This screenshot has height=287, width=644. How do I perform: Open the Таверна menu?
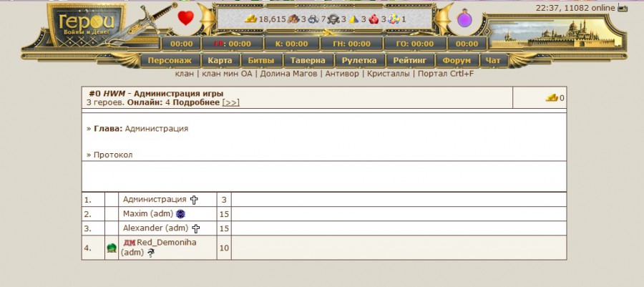pyautogui.click(x=308, y=61)
